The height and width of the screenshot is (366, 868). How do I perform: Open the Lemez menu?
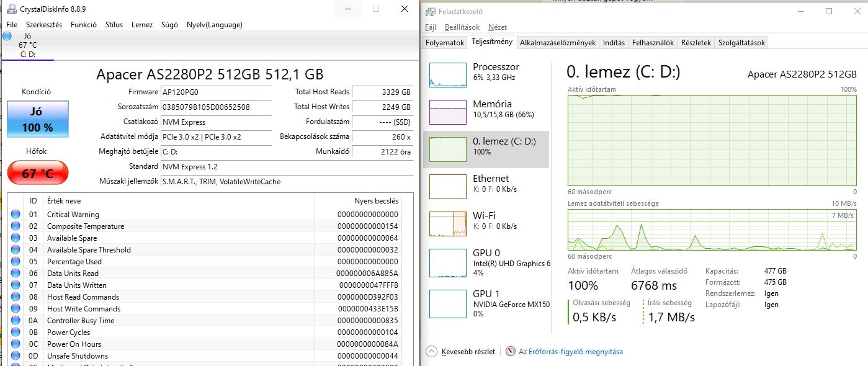142,25
